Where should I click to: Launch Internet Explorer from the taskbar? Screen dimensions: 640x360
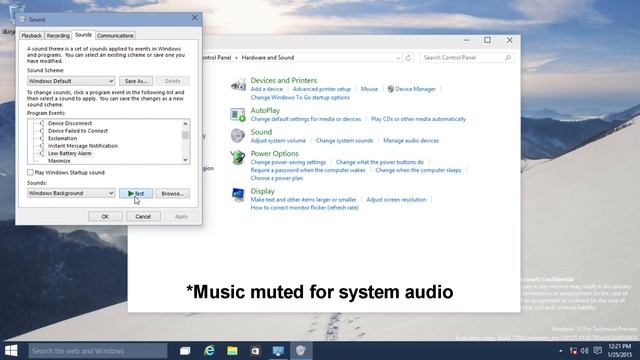[209, 351]
